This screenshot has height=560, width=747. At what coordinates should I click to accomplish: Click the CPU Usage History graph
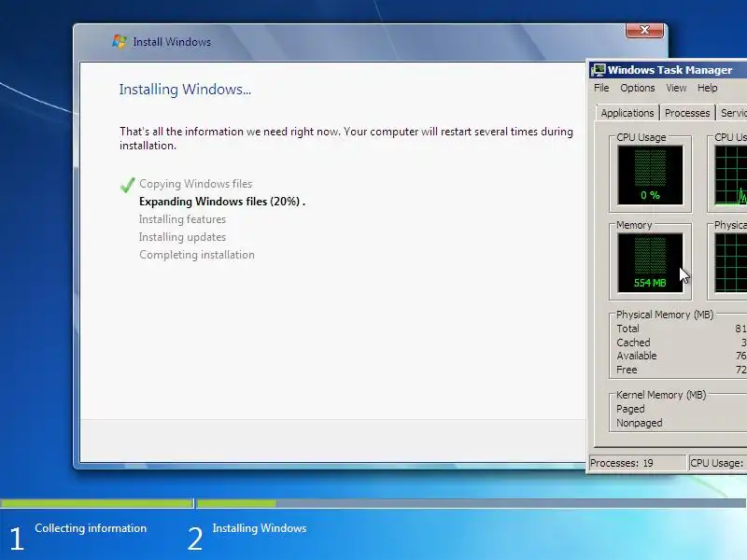click(x=731, y=175)
